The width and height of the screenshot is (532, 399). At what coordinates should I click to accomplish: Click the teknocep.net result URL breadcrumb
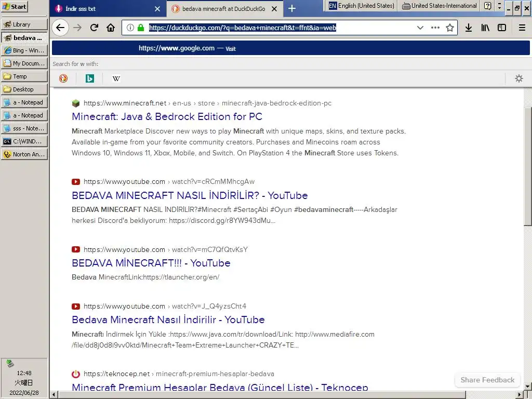coord(179,374)
